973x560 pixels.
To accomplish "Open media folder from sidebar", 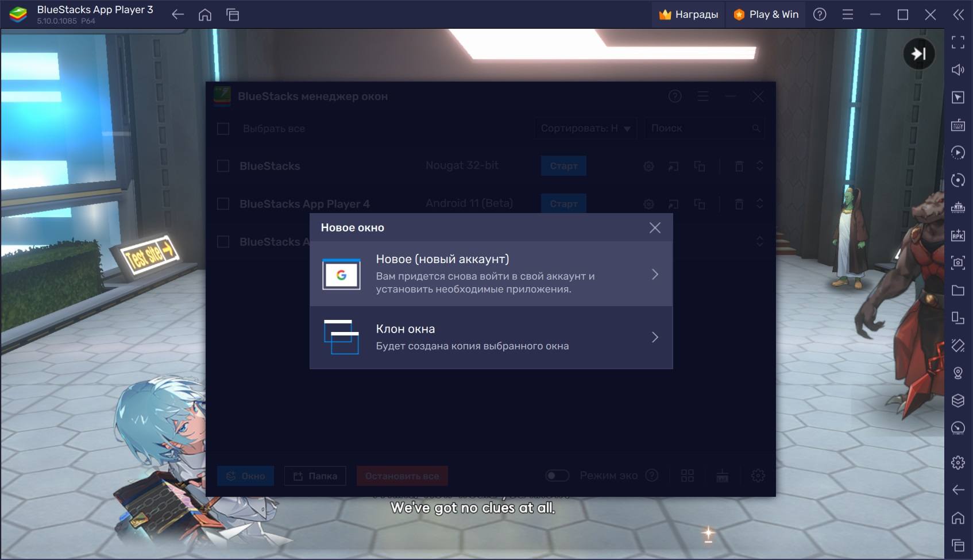I will coord(958,290).
